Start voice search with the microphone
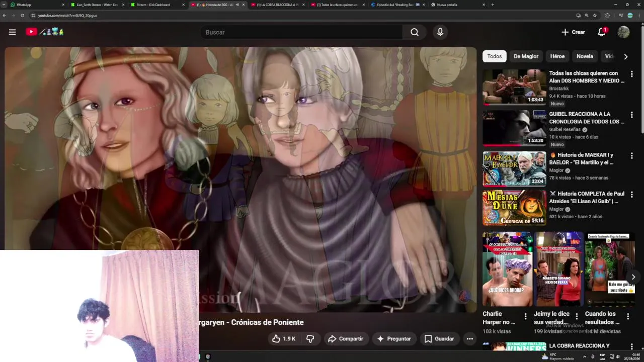644x362 pixels. point(440,32)
